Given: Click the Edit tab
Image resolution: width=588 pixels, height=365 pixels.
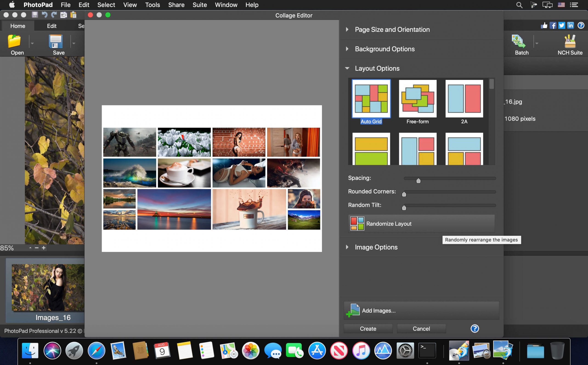Looking at the screenshot, I should point(51,26).
